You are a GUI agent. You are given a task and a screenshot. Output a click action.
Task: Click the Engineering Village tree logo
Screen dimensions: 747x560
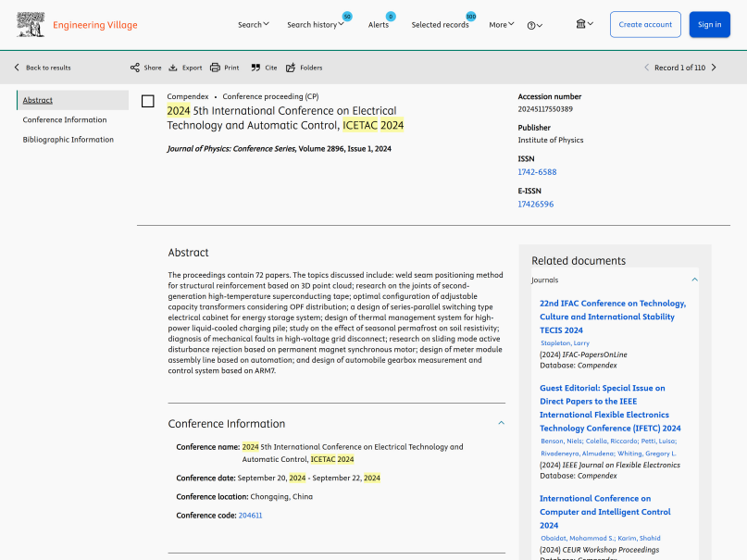pos(31,24)
